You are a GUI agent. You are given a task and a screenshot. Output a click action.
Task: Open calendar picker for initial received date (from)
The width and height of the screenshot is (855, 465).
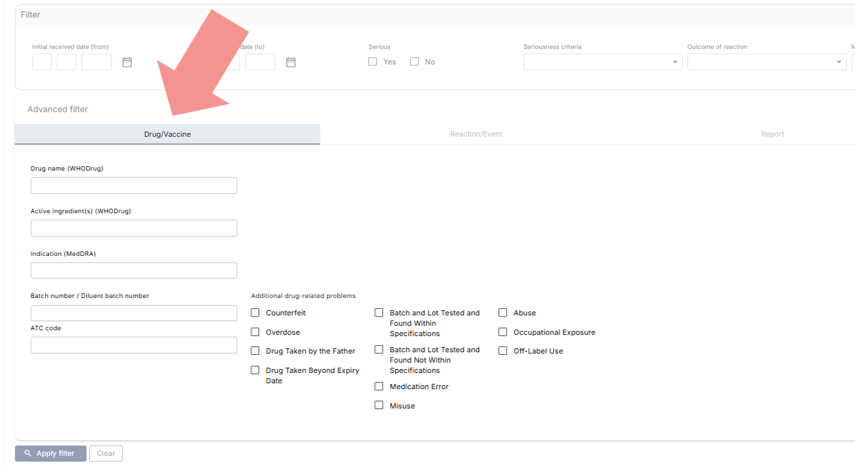(127, 62)
